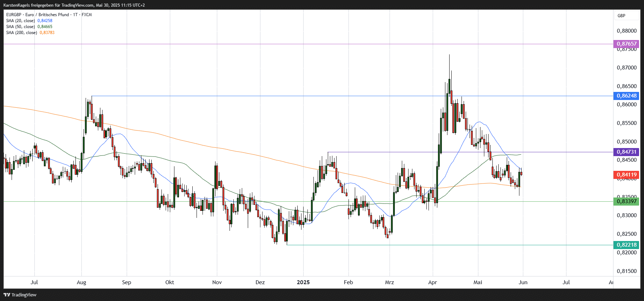Click the 0,85000 price axis tick
Viewport: 644px width, 301px height.
(626, 142)
